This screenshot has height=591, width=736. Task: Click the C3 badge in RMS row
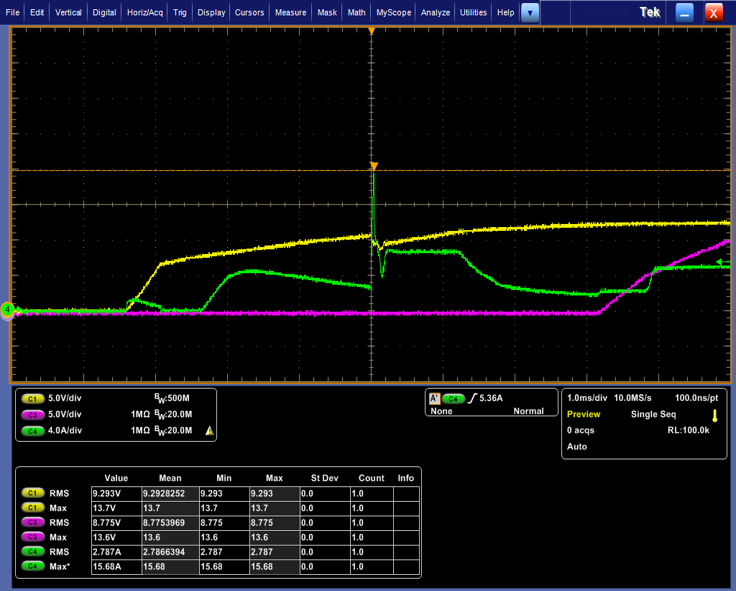(32, 522)
